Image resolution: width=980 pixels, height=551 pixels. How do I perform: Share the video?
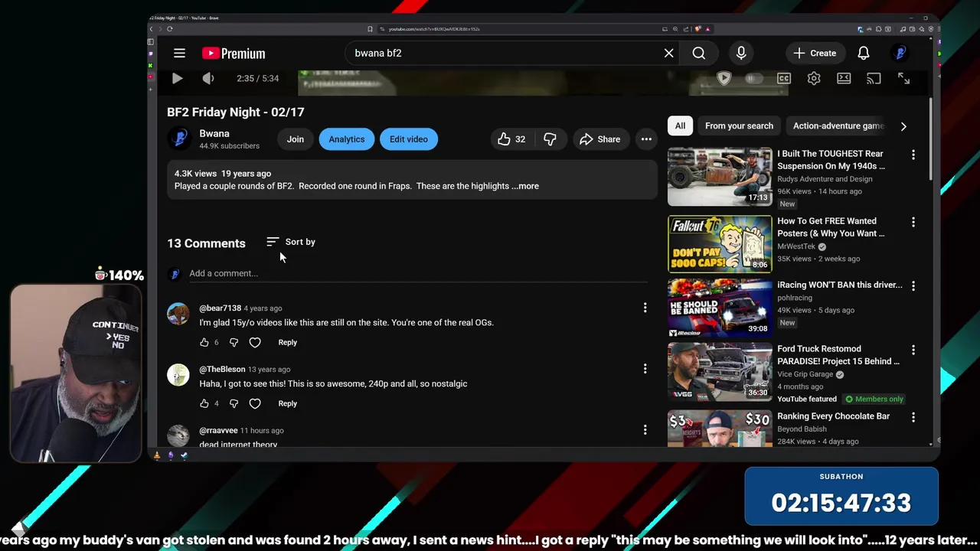[x=599, y=139]
